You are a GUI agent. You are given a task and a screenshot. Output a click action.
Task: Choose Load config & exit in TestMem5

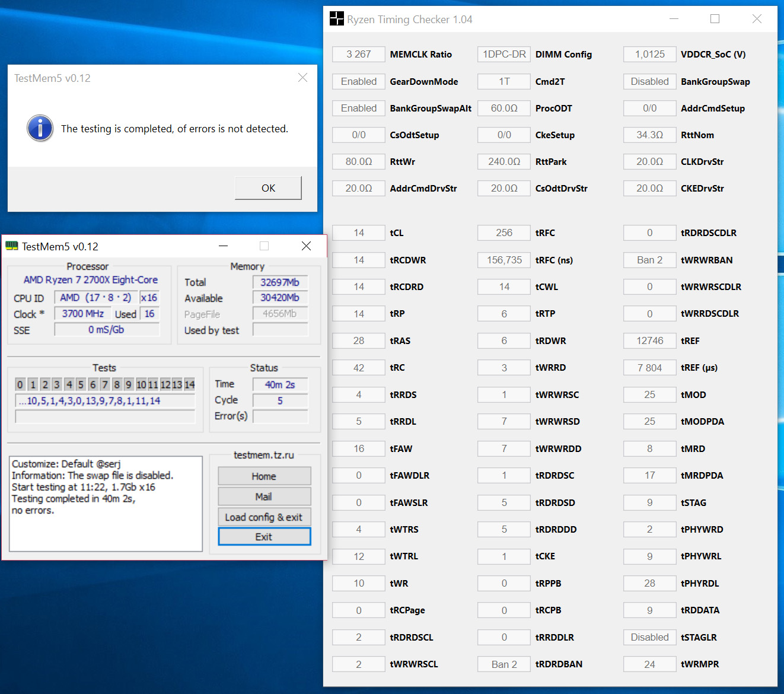click(264, 517)
